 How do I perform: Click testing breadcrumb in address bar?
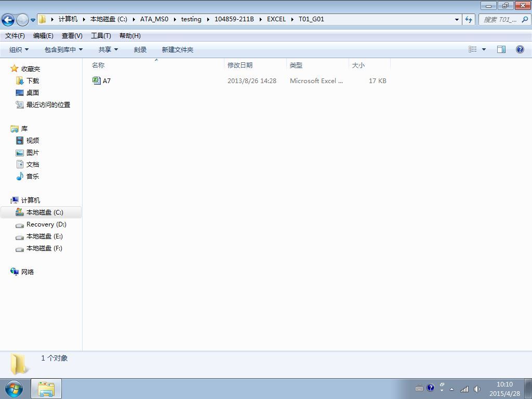tap(191, 19)
